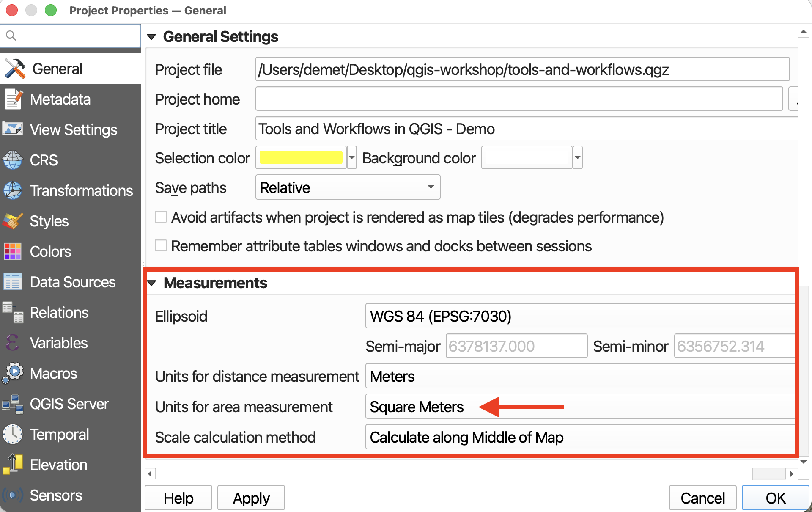The image size is (812, 512).
Task: Open the Selection color dropdown arrow
Action: click(x=351, y=158)
